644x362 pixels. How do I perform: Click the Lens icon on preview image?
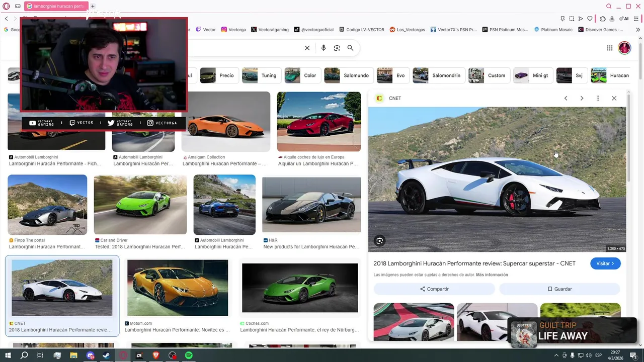tap(380, 241)
